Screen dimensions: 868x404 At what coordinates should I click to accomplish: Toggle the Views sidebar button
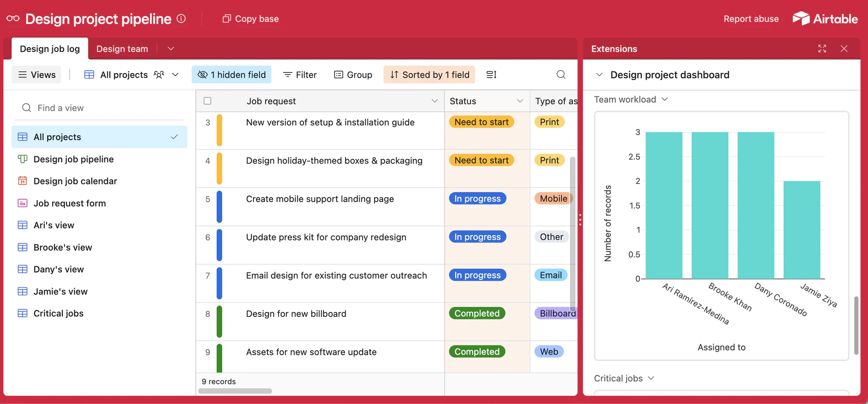click(37, 75)
